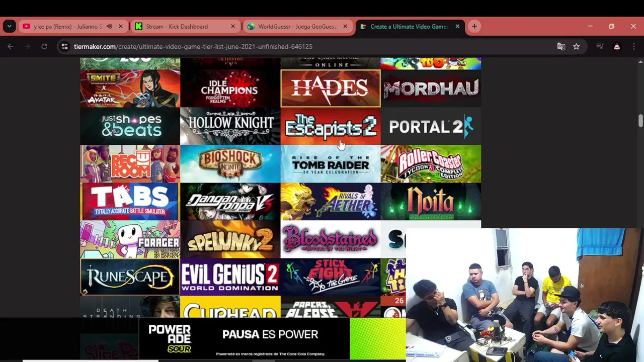The image size is (644, 362).
Task: Close the tiermaker tab
Action: [x=457, y=26]
